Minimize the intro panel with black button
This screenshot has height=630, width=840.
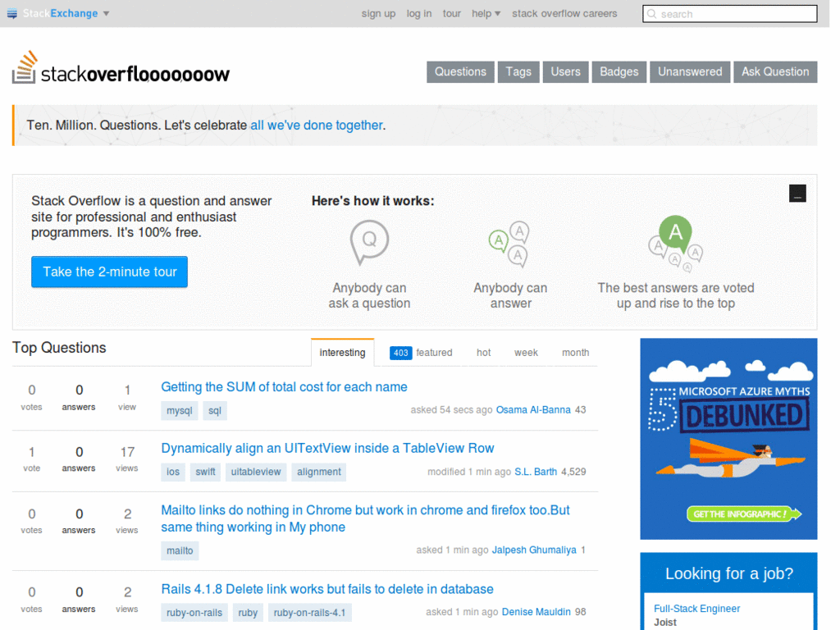pos(797,194)
